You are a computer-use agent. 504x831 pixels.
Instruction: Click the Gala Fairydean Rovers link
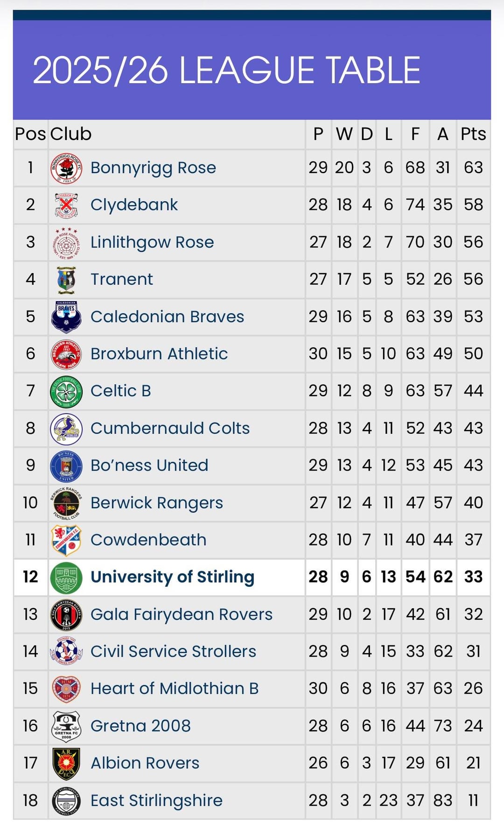point(182,614)
